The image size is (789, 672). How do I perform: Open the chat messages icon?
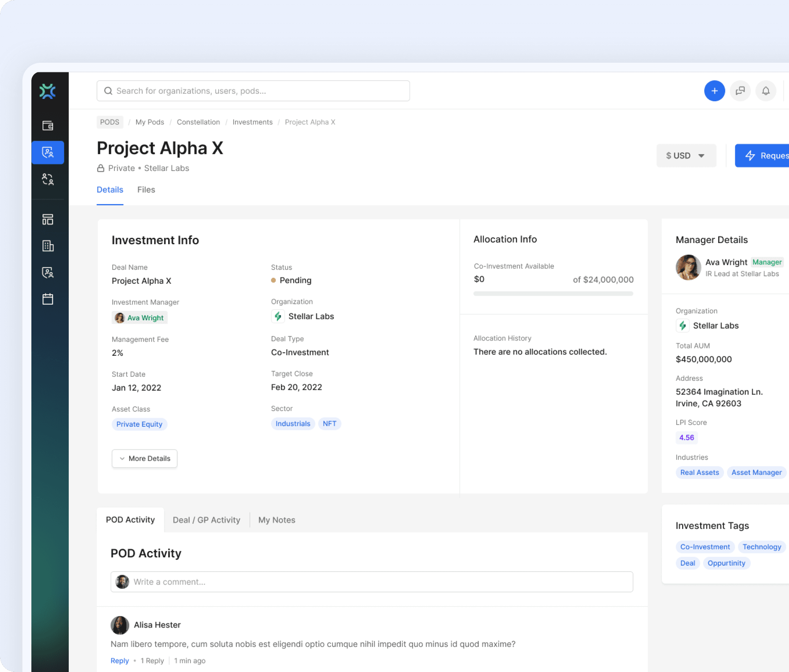point(740,91)
